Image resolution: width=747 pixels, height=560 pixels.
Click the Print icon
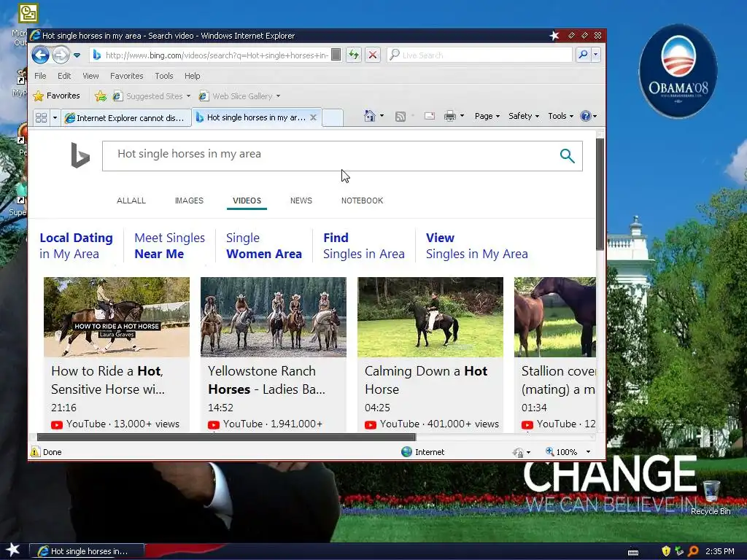pos(449,116)
